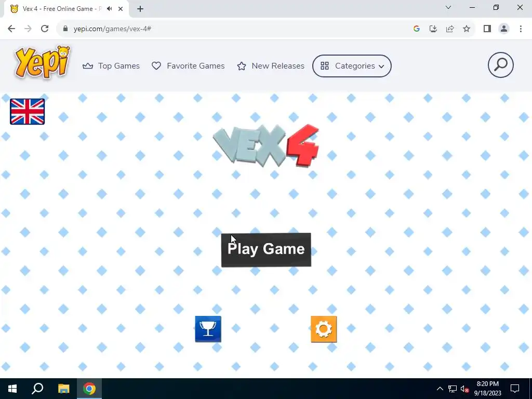The image size is (532, 399).
Task: Open Windows taskbar search
Action: pos(37,389)
